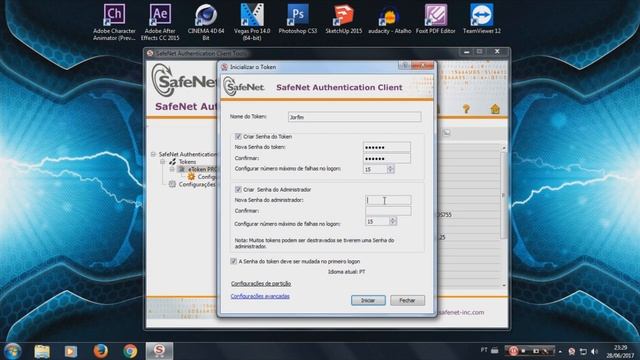Launch audacity shortcut on desktop
Viewport: 640px width, 360px height.
[389, 19]
